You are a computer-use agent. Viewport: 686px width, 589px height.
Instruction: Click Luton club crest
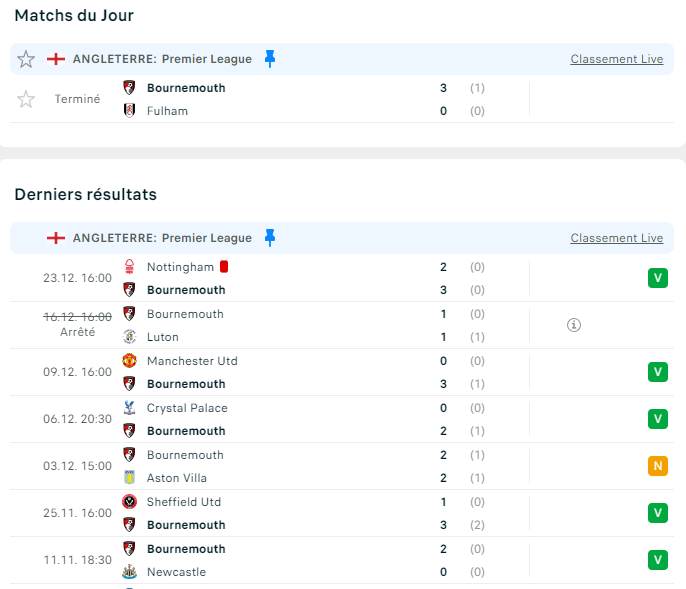(129, 337)
